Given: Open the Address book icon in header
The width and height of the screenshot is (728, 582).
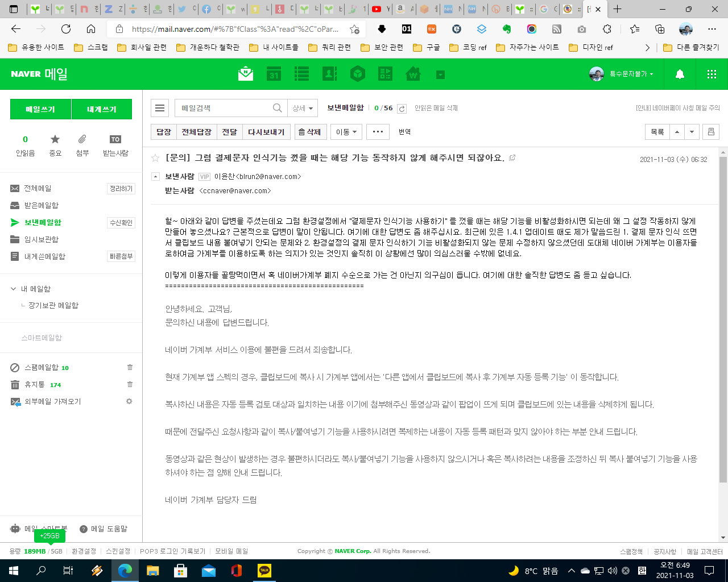Looking at the screenshot, I should point(330,74).
